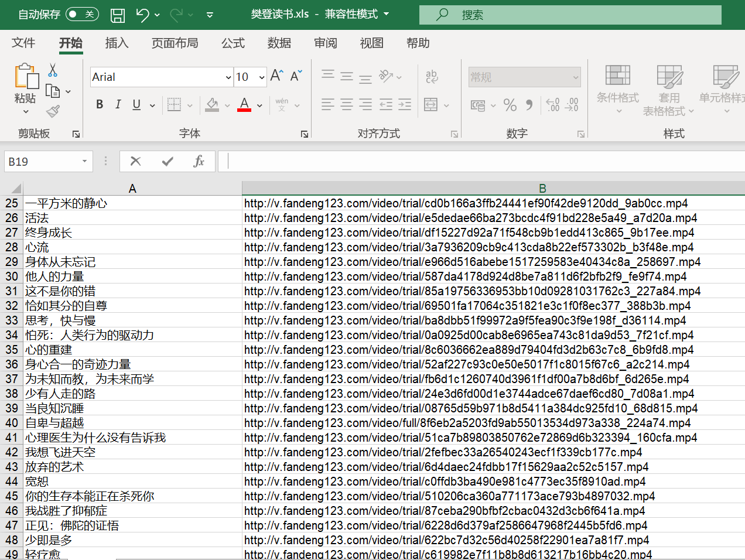Select cell containing 终身成长
Screen dimensions: 745x560
[132, 233]
